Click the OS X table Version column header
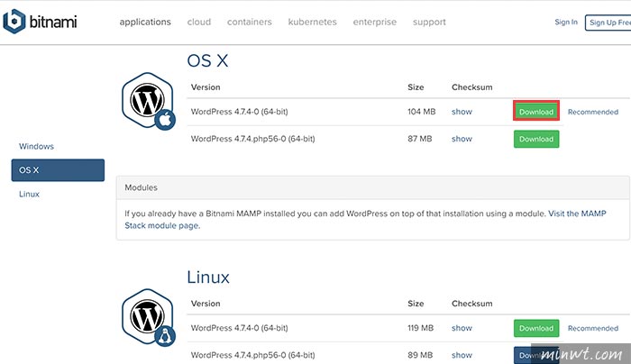The height and width of the screenshot is (364, 631). (206, 87)
